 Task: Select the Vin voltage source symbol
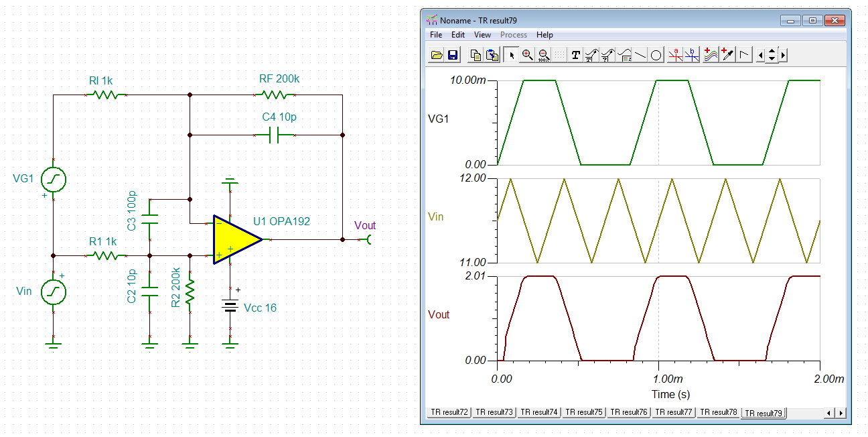(x=53, y=292)
